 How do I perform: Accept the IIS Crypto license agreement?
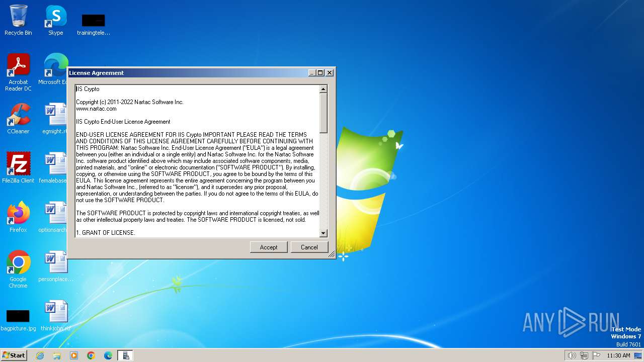[x=269, y=247]
